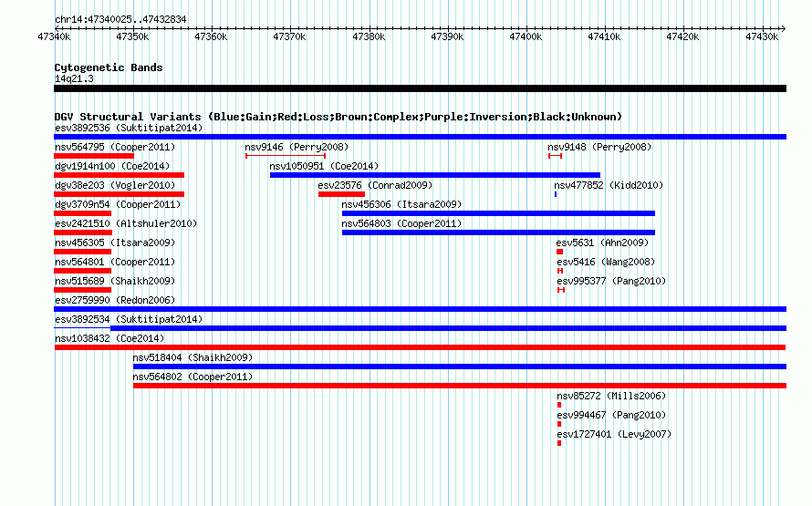Select nsv564803 (Cooper2011) label
This screenshot has width=812, height=506.
(x=401, y=223)
